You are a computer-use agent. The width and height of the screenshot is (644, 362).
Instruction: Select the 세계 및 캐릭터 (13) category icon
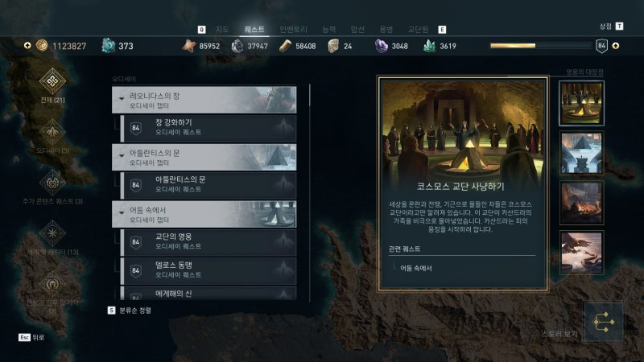click(x=52, y=233)
